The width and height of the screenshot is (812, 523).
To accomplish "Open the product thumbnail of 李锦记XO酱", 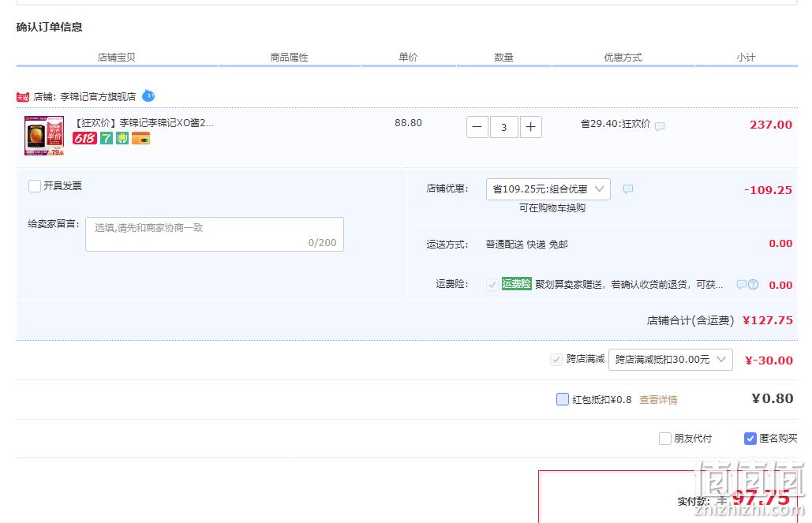I will [x=44, y=136].
